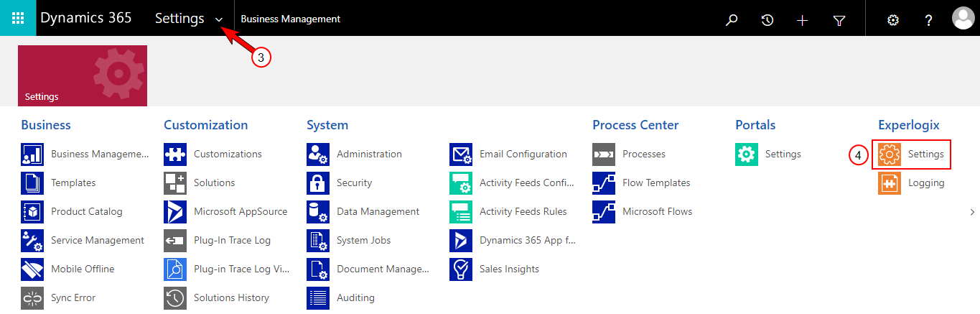Click the Templates icon
Viewport: 980px width, 314px height.
[x=32, y=183]
